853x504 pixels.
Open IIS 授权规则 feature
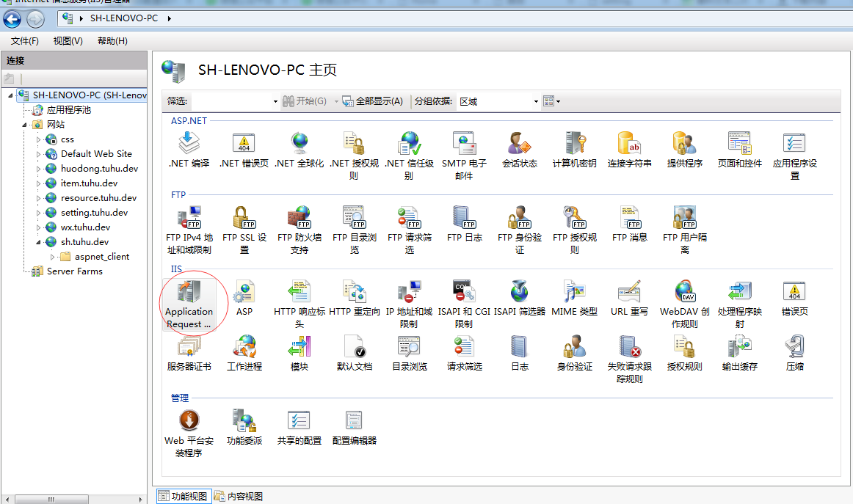point(684,354)
